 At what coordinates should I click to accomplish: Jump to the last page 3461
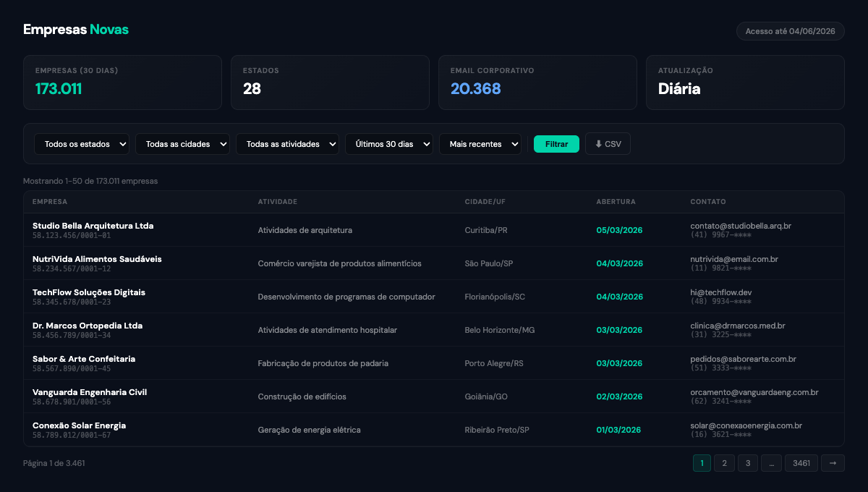pyautogui.click(x=801, y=462)
